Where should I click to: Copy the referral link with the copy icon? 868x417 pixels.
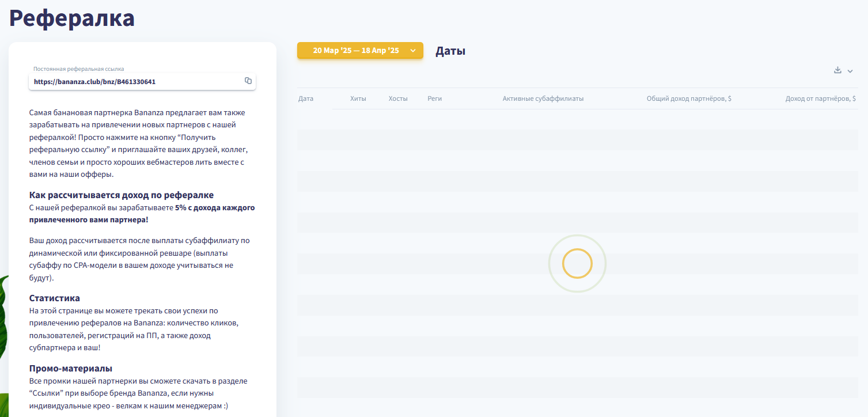click(248, 81)
